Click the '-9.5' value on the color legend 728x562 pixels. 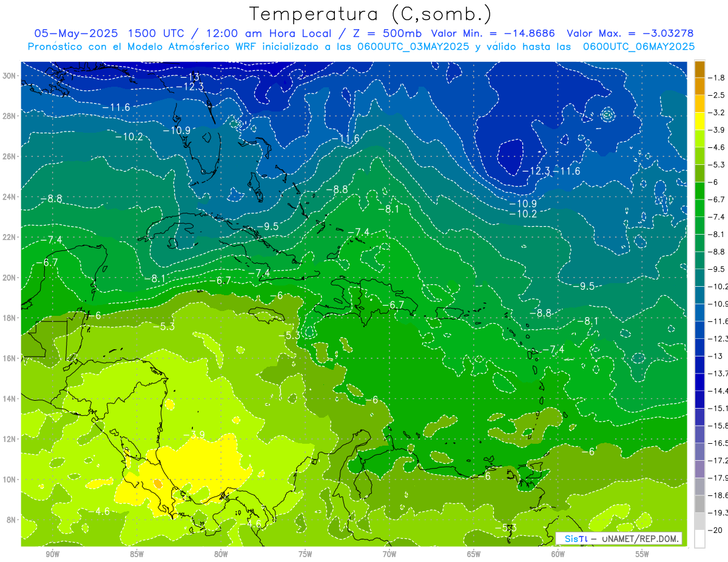[x=717, y=269]
